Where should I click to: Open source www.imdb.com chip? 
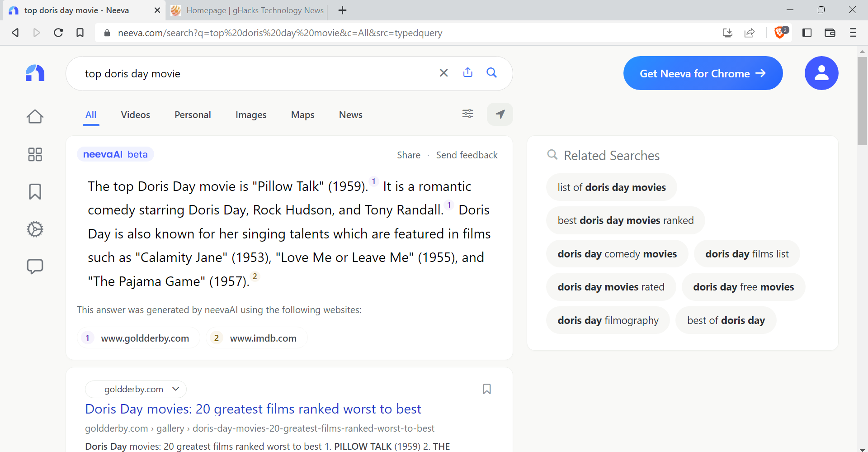pos(256,338)
